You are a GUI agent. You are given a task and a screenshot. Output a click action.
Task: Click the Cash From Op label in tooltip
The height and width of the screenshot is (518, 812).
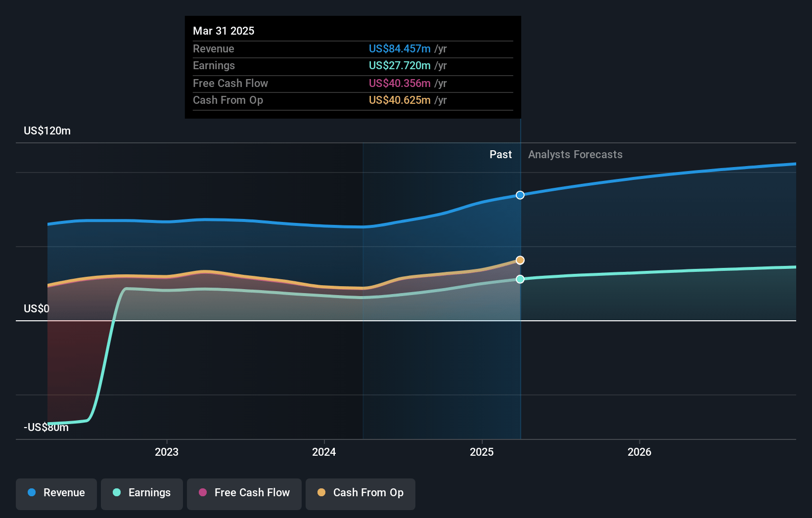pos(228,100)
